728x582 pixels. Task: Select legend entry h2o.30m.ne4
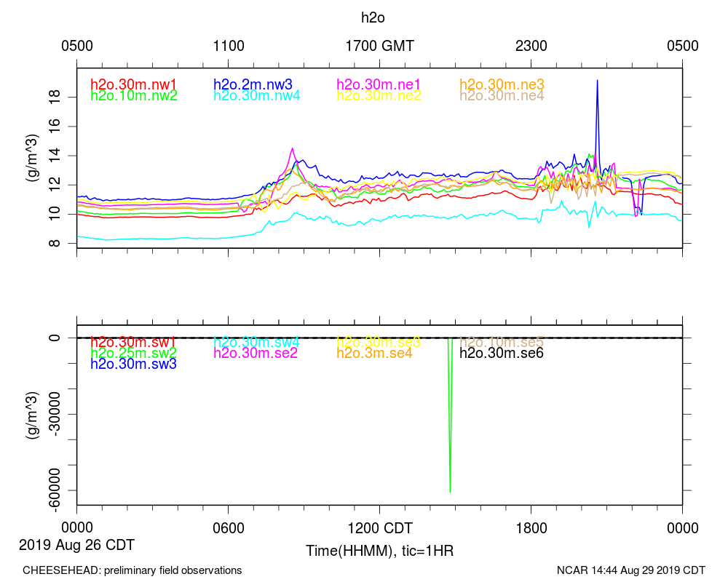(502, 95)
